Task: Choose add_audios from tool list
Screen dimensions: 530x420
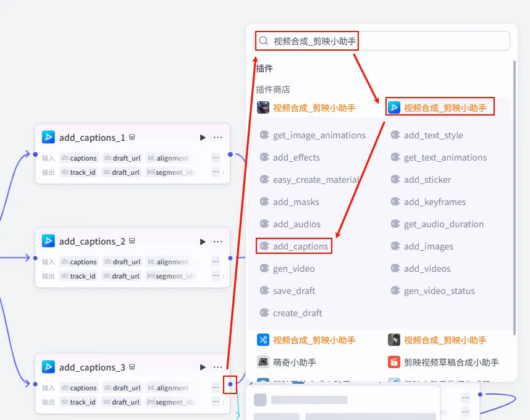Action: (x=290, y=224)
